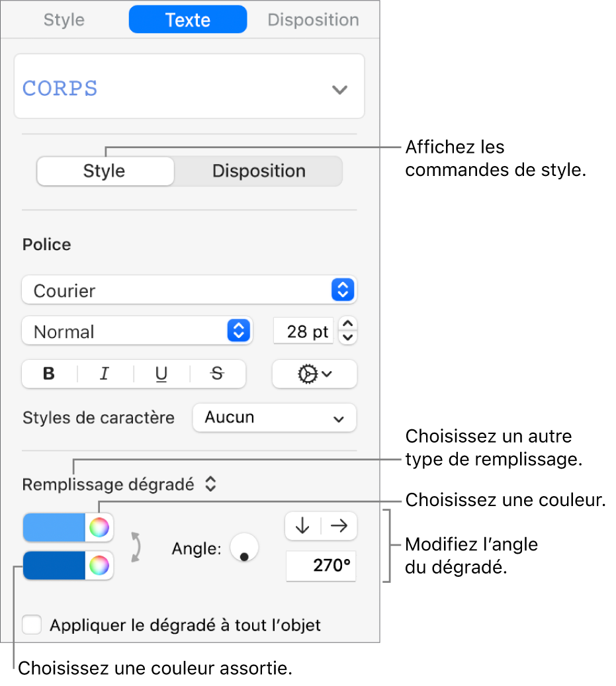Set gradient direction to downward arrow
This screenshot has height=686, width=616.
pyautogui.click(x=302, y=526)
